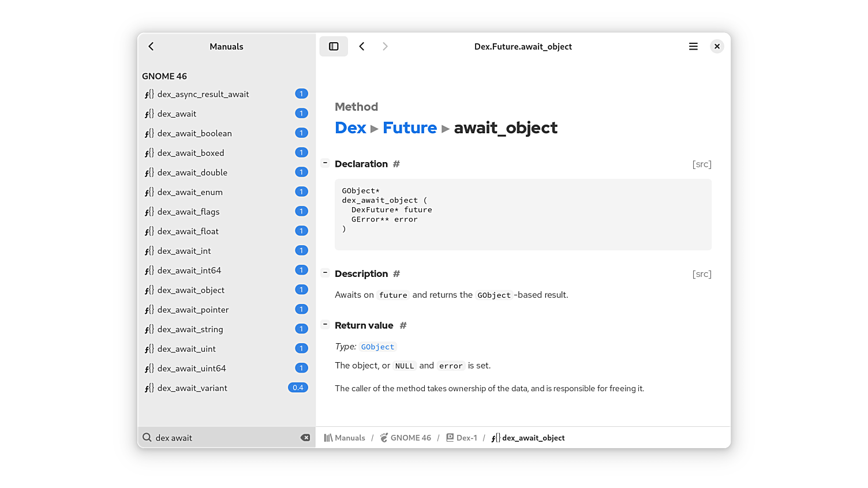Viewport: 868px width, 488px height.
Task: Go forward to next documentation page
Action: (385, 46)
